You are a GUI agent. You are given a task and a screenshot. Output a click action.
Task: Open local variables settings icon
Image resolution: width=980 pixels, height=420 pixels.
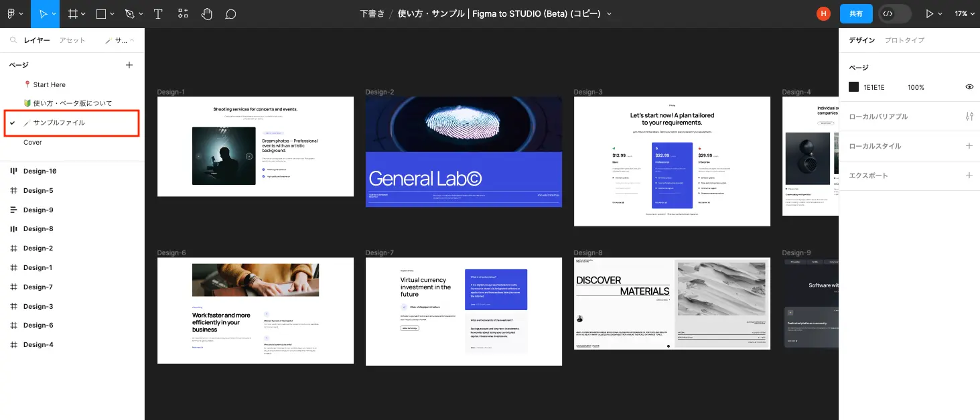coord(969,117)
